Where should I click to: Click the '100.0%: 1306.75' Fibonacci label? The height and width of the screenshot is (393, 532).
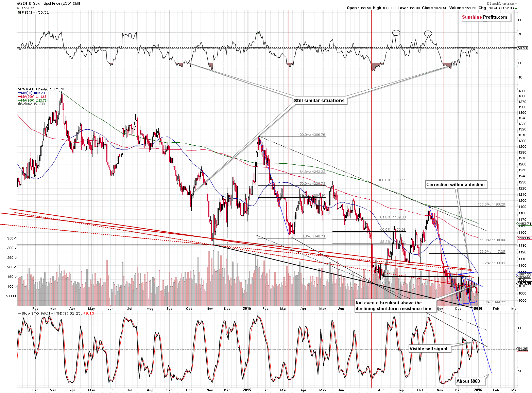pos(311,135)
